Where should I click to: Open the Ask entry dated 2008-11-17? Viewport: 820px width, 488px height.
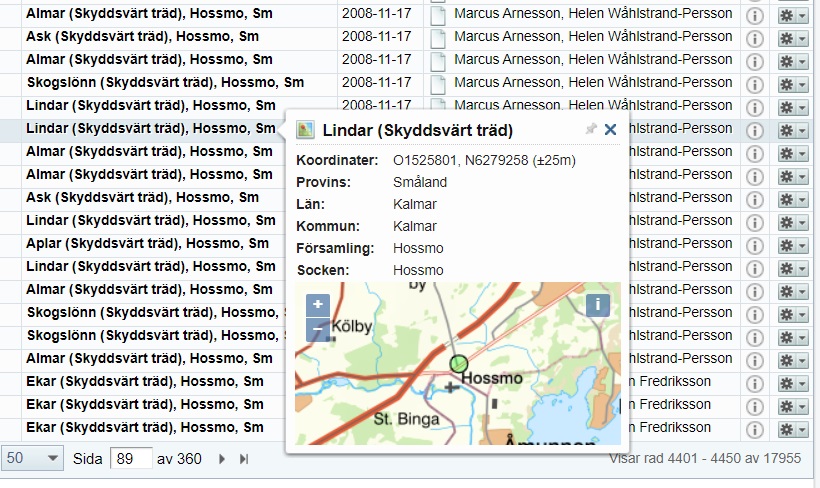pyautogui.click(x=142, y=37)
